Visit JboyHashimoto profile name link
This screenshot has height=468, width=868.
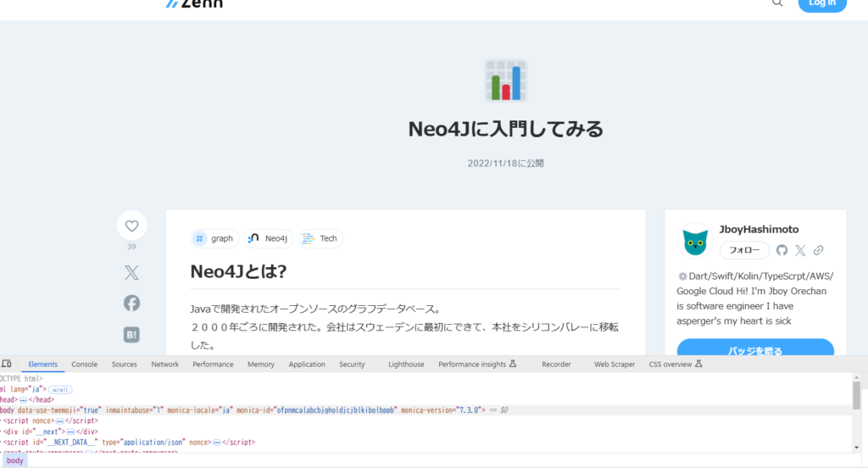[759, 229]
